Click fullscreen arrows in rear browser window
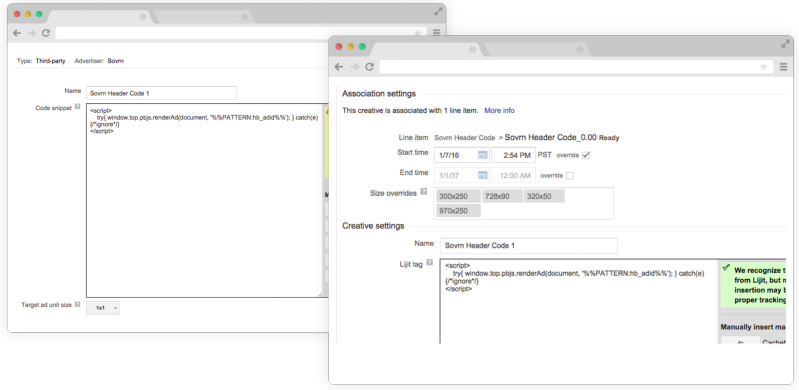This screenshot has height=390, width=799. pos(438,12)
